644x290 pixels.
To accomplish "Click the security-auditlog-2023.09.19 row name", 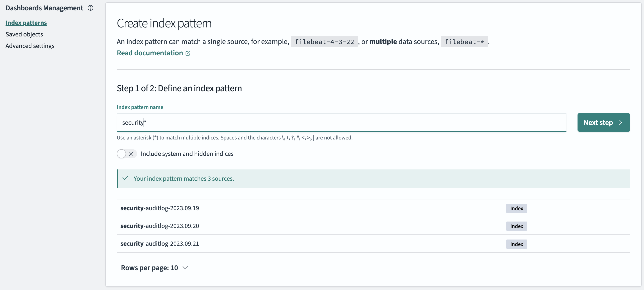I will click(160, 208).
